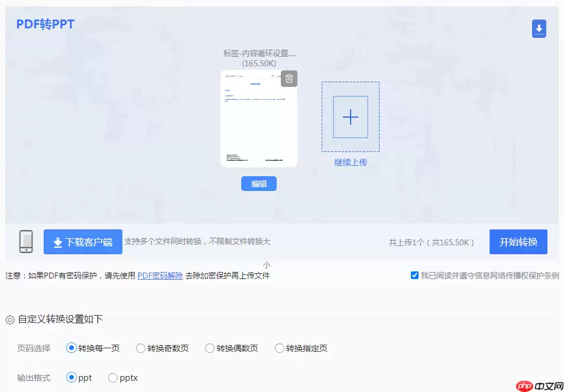Click the mobile phone icon near 下载客户端

(25, 241)
